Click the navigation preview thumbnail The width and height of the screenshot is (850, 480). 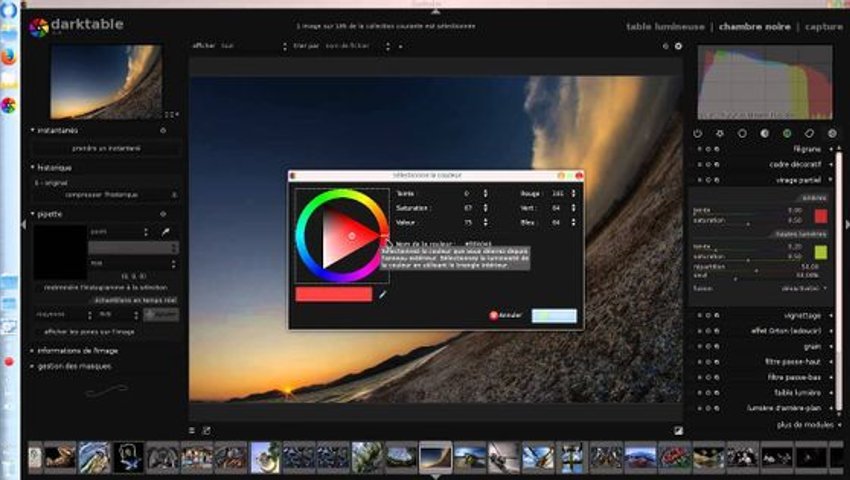tap(106, 82)
